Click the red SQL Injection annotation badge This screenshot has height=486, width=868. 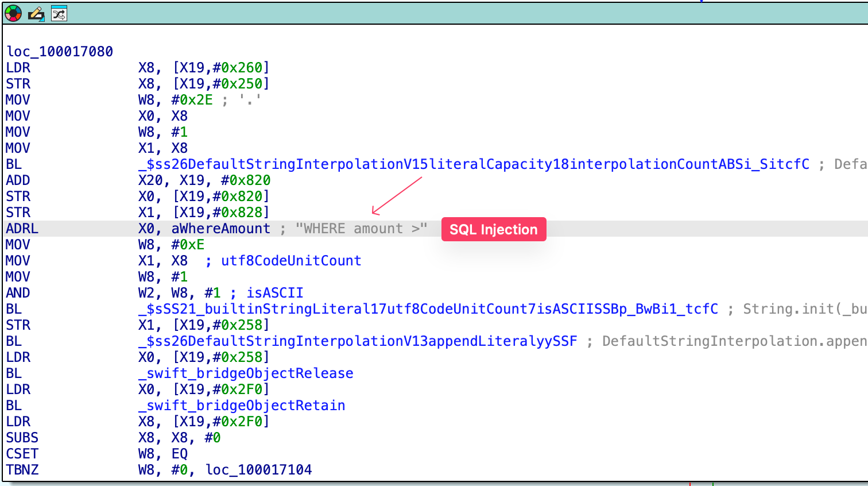493,229
